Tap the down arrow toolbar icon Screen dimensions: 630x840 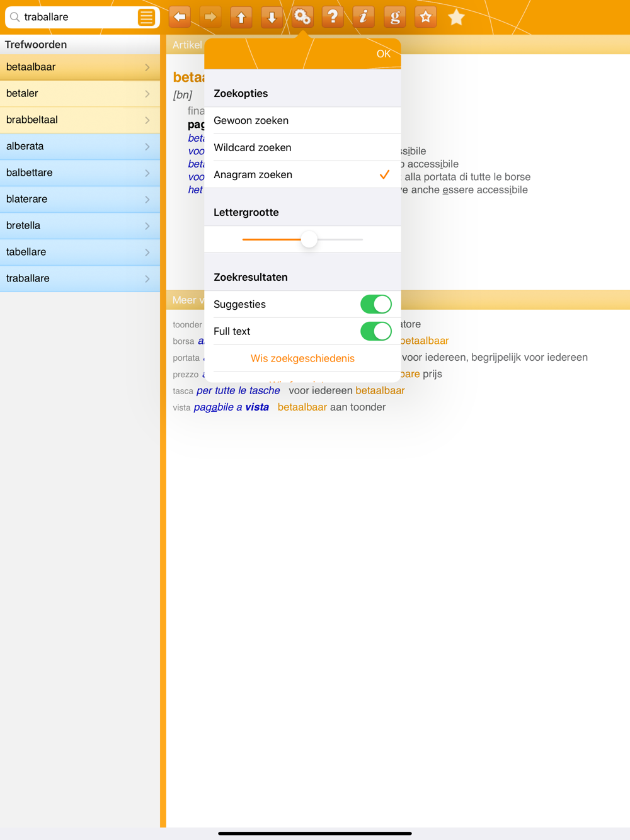pyautogui.click(x=272, y=17)
